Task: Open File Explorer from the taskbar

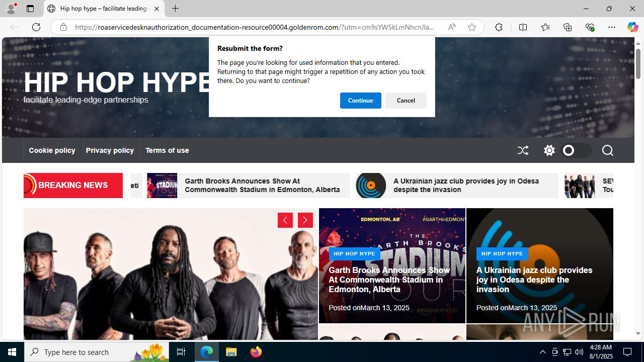Action: coord(231,352)
